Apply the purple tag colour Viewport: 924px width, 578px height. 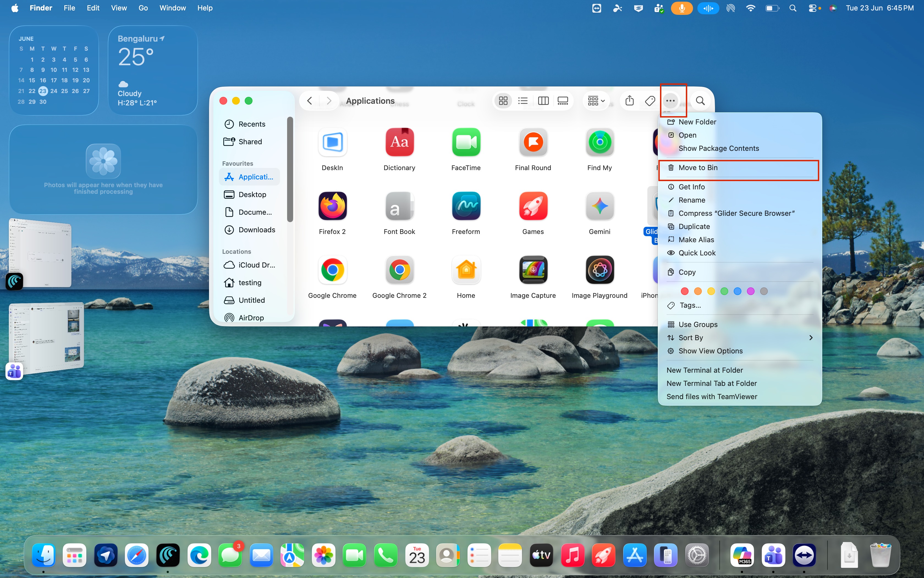tap(750, 291)
